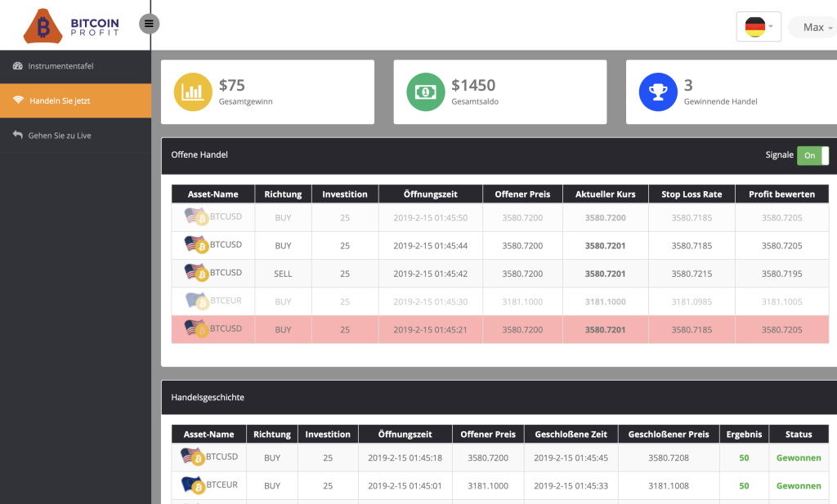Image resolution: width=837 pixels, height=504 pixels.
Task: Click the green money Gesamtsaldo icon
Action: (426, 91)
